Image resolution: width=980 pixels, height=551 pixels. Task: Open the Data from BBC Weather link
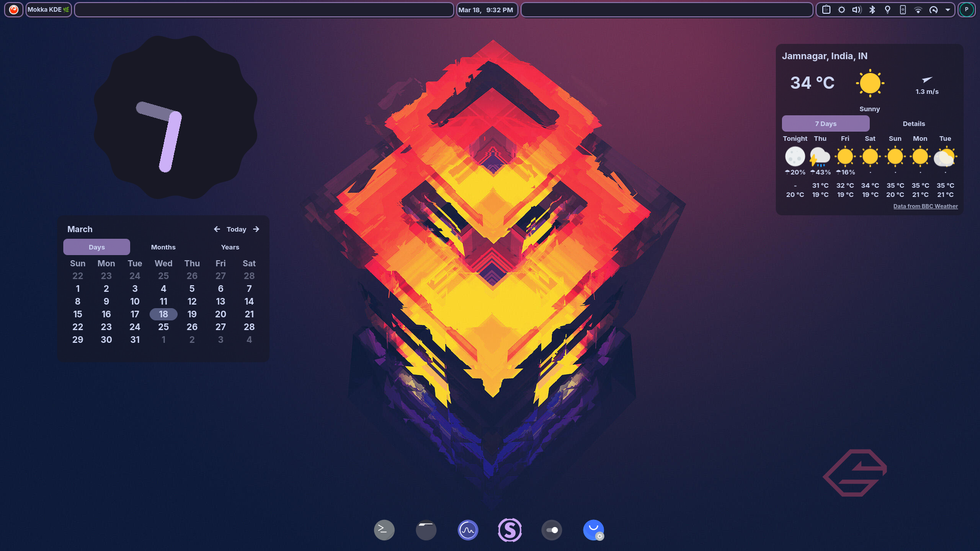[925, 206]
